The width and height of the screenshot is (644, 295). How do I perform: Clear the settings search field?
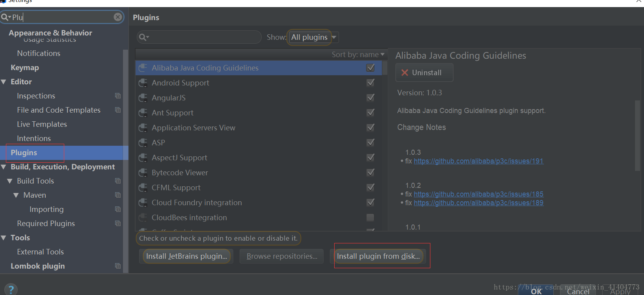coord(117,17)
